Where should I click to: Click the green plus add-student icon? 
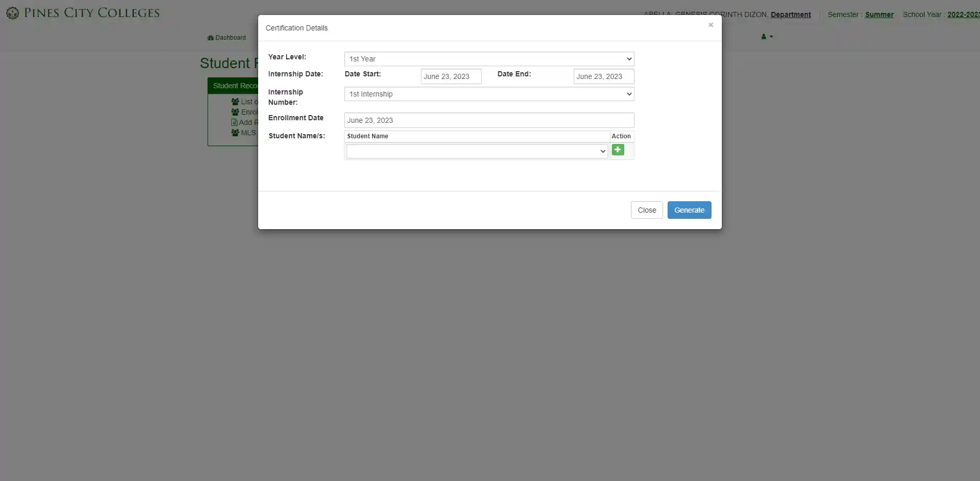click(x=618, y=150)
